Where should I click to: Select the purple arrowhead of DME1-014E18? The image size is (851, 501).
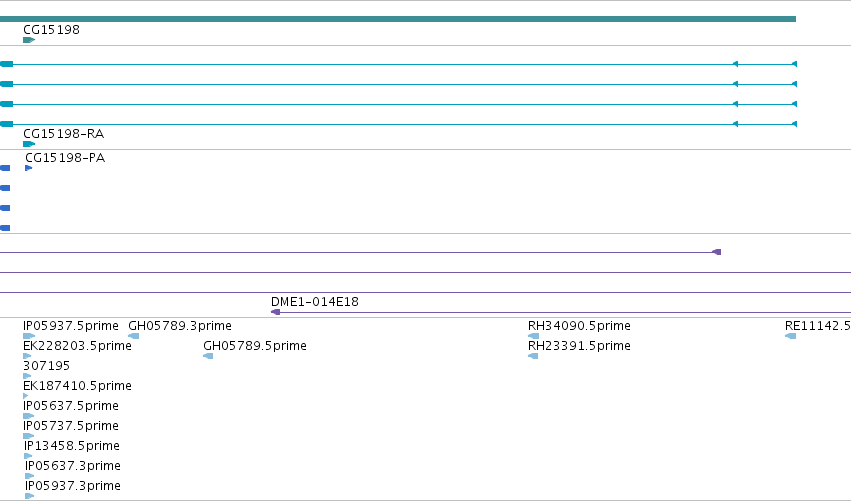[276, 312]
